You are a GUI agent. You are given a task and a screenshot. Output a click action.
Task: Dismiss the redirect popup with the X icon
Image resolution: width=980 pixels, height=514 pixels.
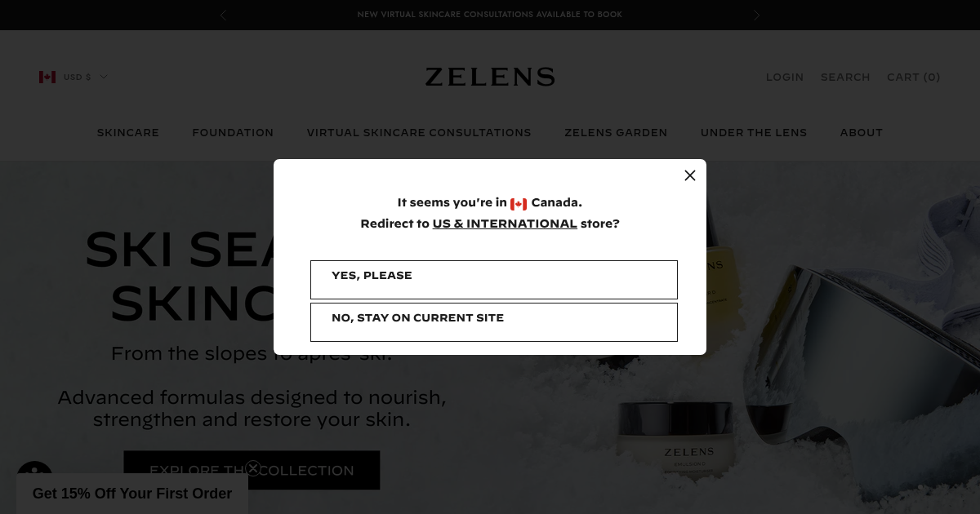tap(690, 175)
